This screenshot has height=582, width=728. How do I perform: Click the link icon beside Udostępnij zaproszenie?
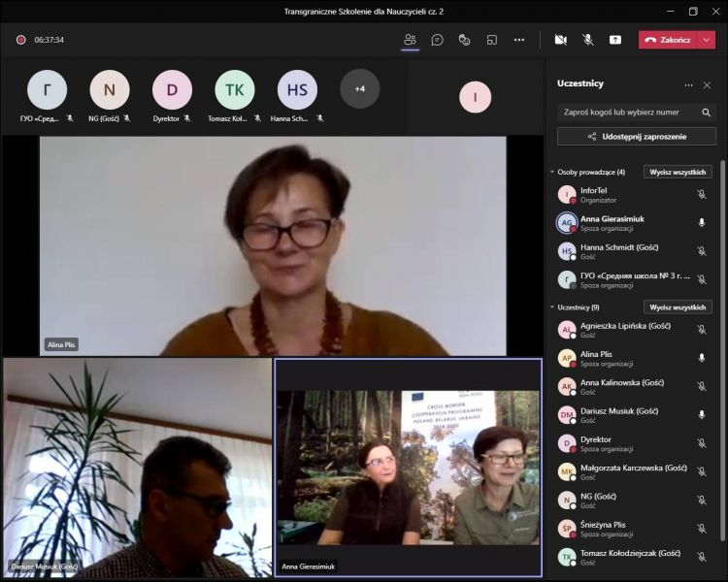click(591, 137)
